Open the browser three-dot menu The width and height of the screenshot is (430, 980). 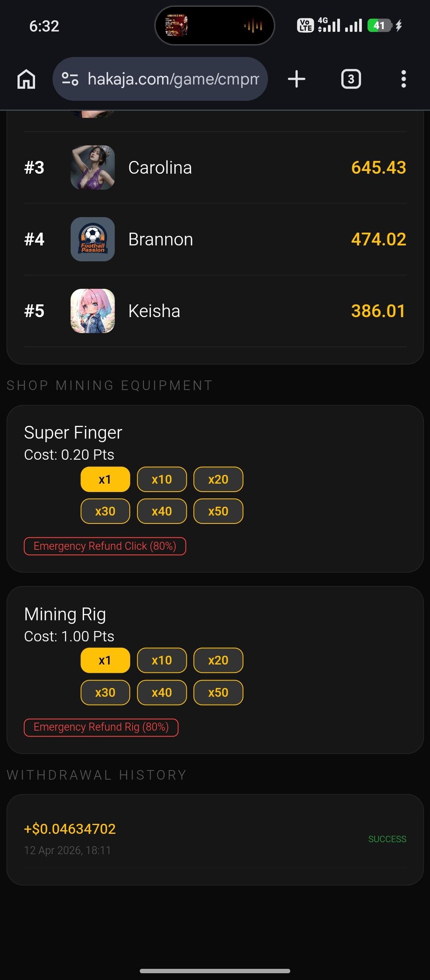point(403,79)
